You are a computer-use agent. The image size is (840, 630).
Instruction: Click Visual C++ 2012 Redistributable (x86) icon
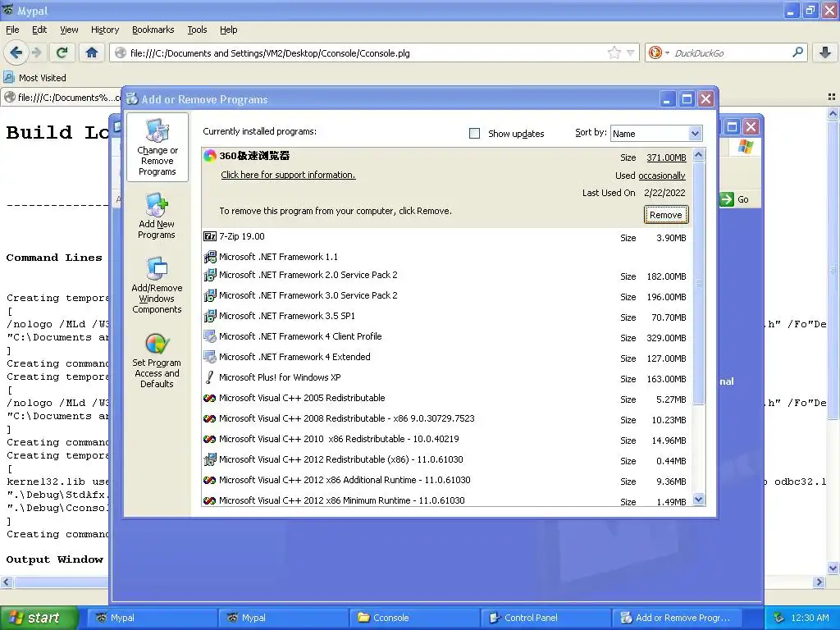(210, 459)
